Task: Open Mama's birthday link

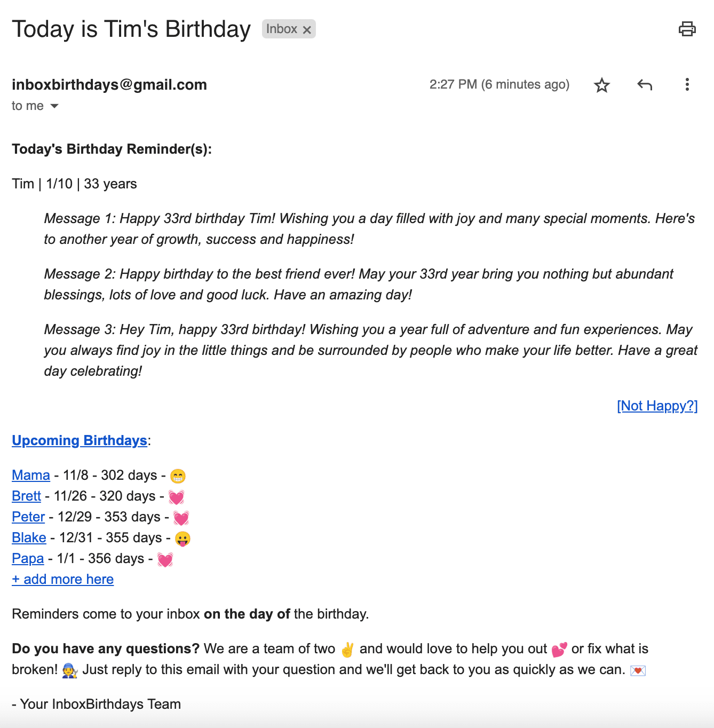Action: click(31, 476)
